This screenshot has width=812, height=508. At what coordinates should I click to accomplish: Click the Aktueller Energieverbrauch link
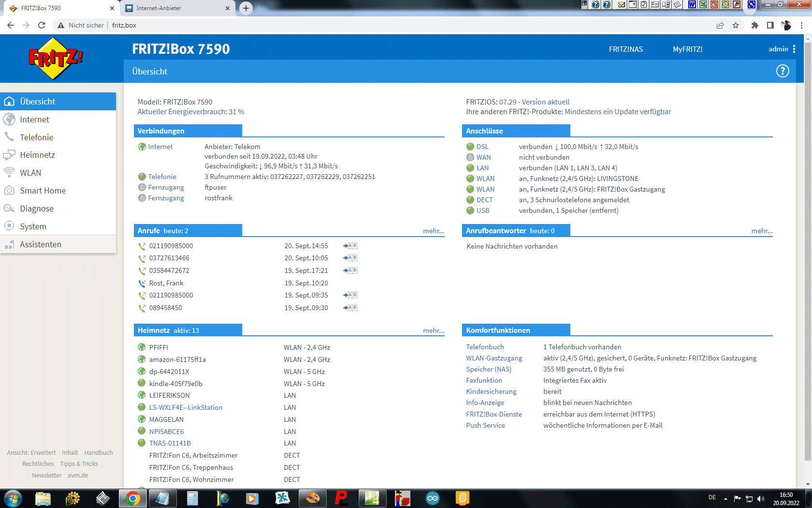point(191,112)
